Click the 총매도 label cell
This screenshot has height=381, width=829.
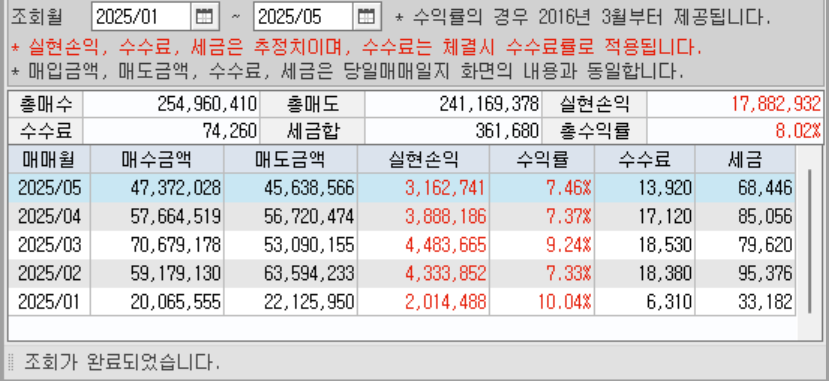[312, 104]
